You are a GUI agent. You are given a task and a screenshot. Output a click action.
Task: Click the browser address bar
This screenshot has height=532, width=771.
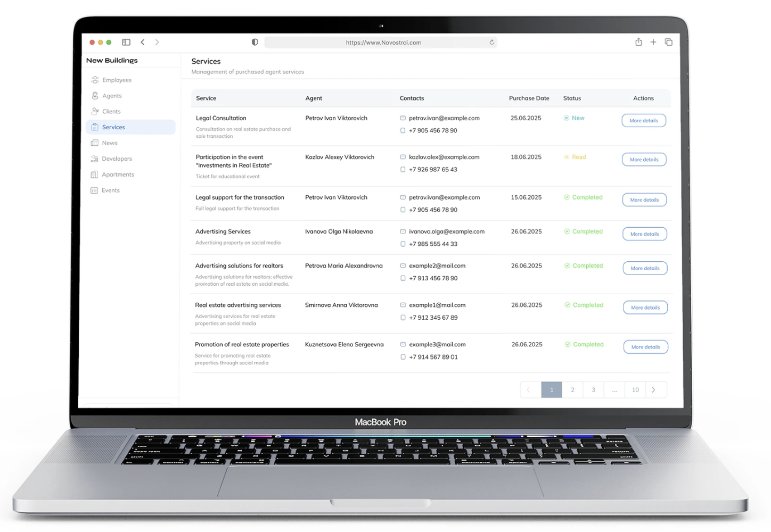(382, 43)
